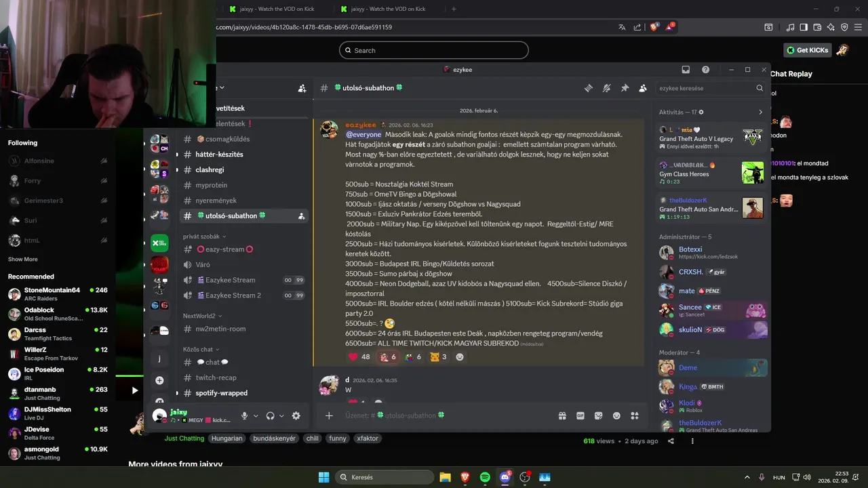Toggle Discord microphone mute
Viewport: 868px width, 488px height.
tap(244, 415)
